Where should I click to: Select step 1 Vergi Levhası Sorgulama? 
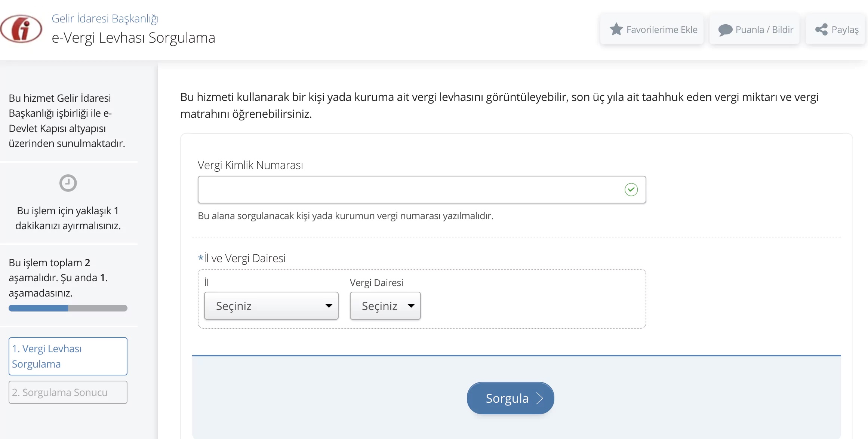[68, 356]
